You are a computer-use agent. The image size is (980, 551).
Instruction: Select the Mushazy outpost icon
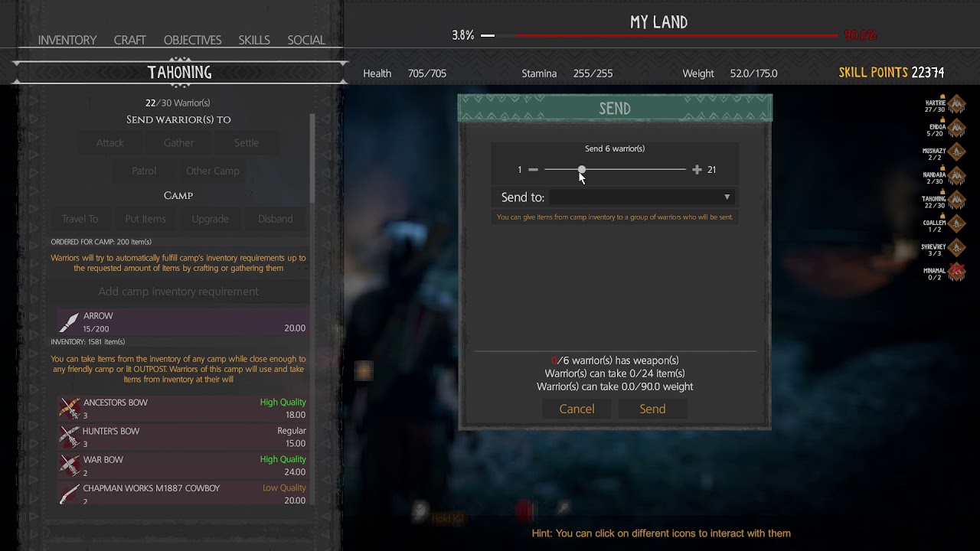pos(956,152)
